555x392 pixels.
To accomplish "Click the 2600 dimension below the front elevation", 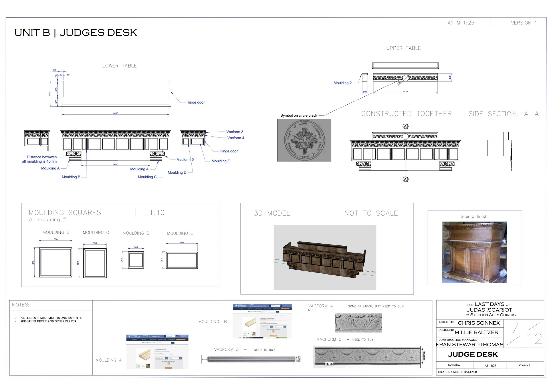I will (x=115, y=164).
